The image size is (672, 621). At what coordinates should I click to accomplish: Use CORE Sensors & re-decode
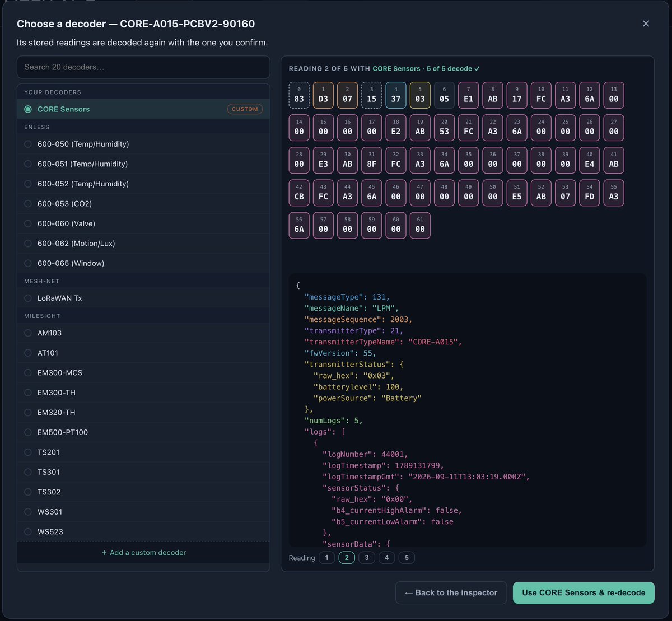point(584,592)
